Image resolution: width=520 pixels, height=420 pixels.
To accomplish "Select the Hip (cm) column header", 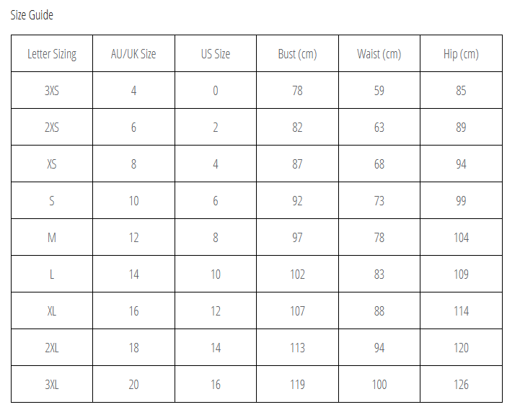I will [x=461, y=54].
